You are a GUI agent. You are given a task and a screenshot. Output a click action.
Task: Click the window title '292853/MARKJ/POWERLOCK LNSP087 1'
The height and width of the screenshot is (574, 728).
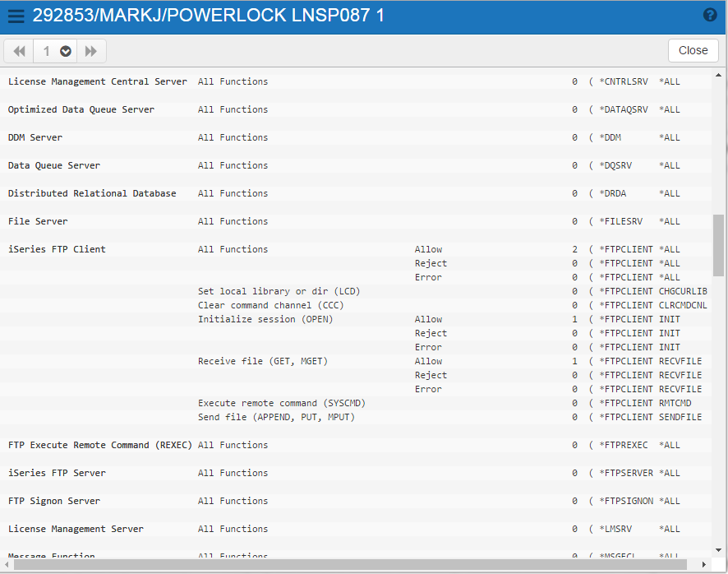coord(208,16)
